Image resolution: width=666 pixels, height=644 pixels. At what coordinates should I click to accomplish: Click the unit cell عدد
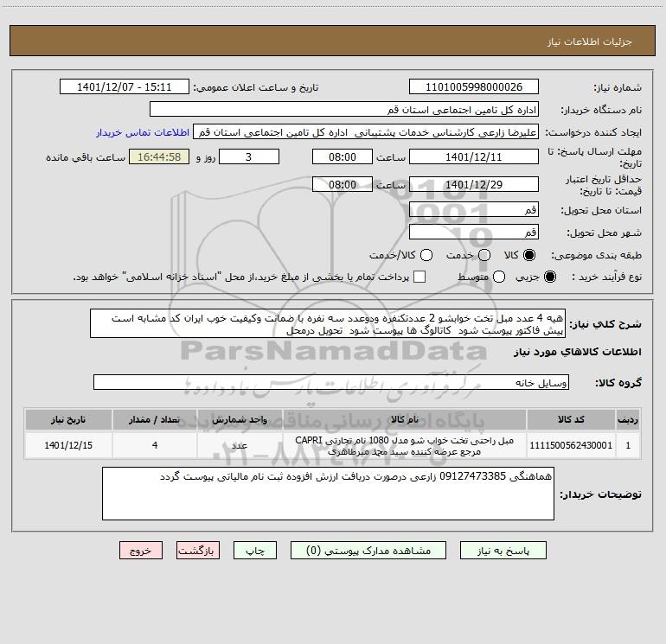point(240,445)
